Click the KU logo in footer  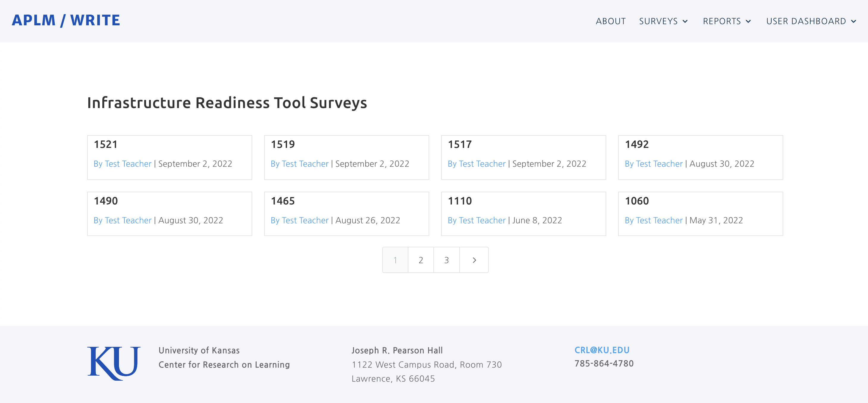pos(114,363)
